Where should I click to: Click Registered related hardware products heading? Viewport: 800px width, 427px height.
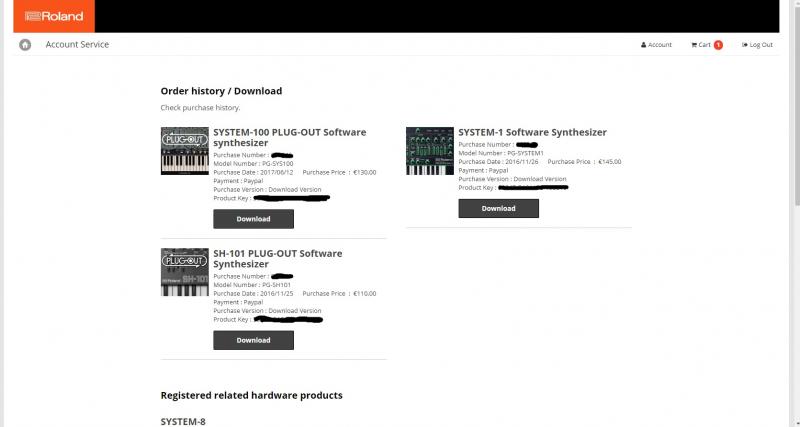coord(252,395)
